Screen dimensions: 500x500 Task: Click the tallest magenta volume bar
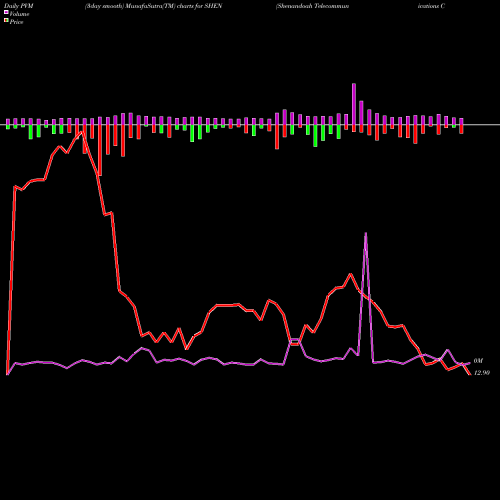tap(354, 104)
